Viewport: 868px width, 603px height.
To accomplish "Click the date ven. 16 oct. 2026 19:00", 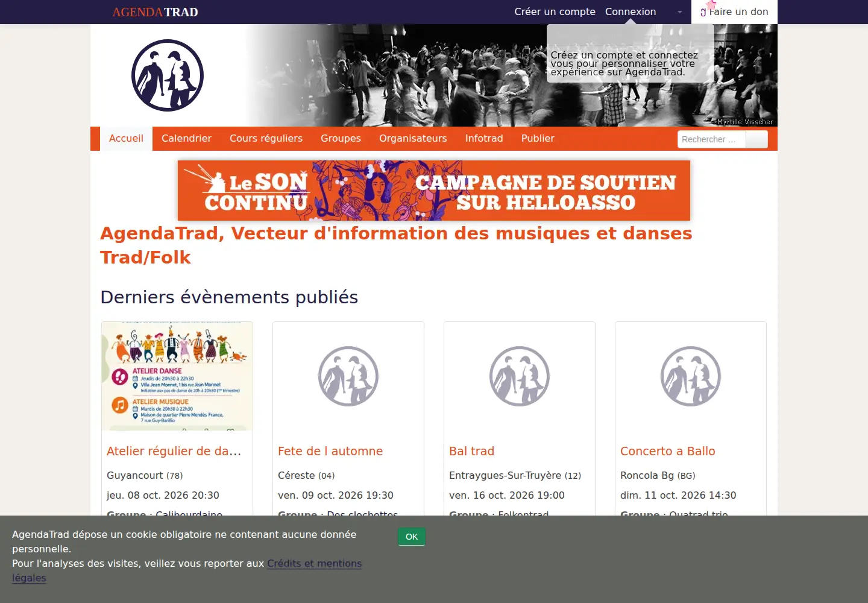I will click(507, 495).
